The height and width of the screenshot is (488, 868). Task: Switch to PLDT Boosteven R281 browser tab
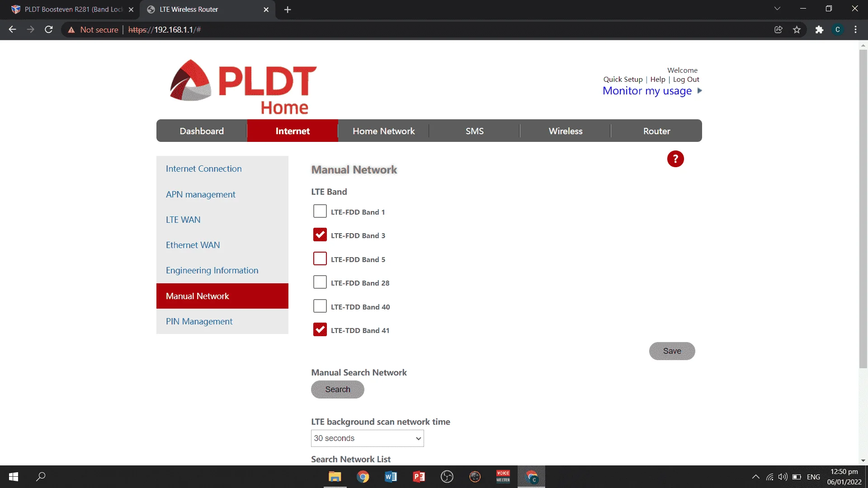(x=72, y=9)
